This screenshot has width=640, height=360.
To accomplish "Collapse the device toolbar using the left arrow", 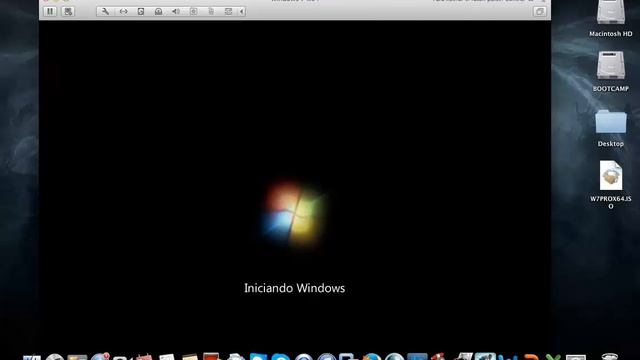I will 242,11.
